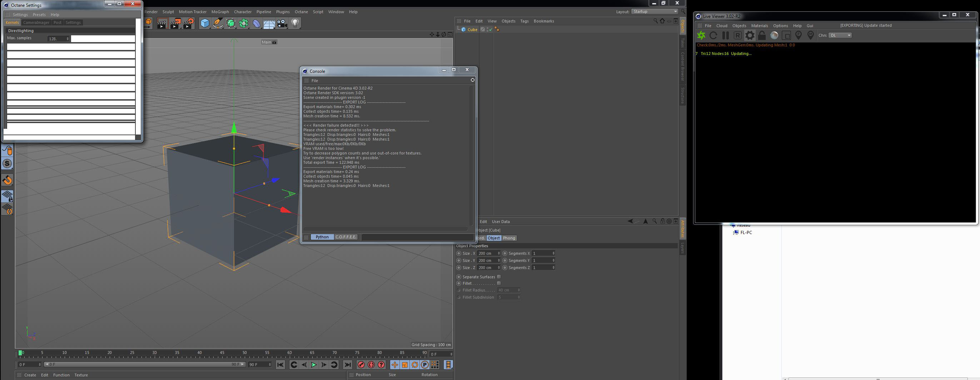Open the Array modeling objects icon
Screen dimensions: 980x380
(243, 24)
